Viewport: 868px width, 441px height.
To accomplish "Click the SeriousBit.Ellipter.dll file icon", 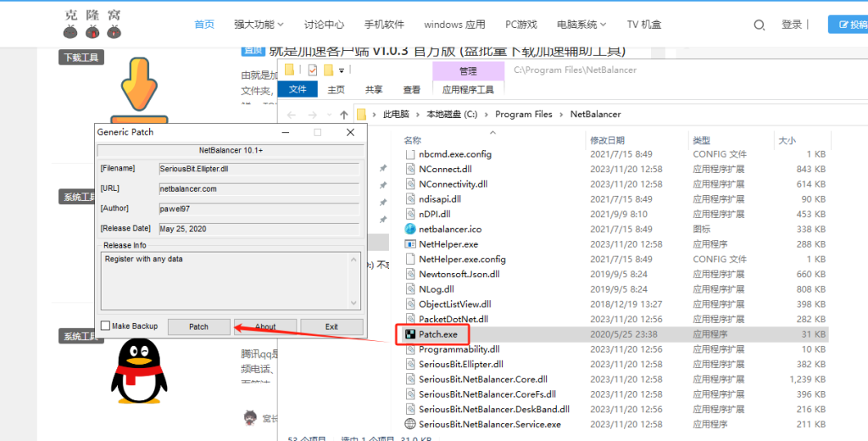I will click(x=410, y=364).
